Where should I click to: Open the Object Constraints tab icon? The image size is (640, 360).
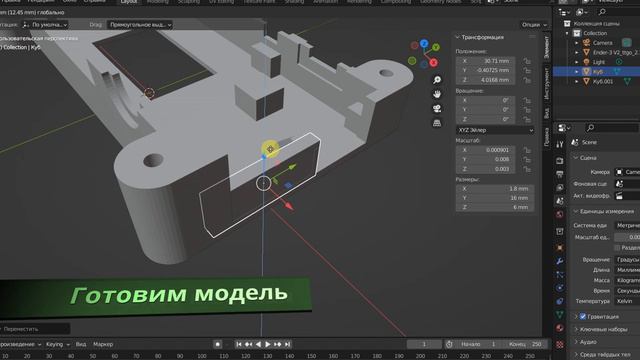coord(560,301)
